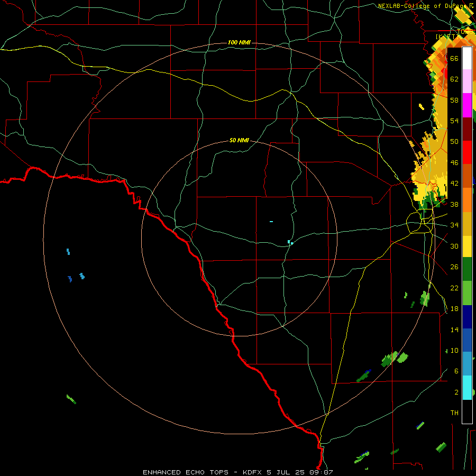This screenshot has height=476, width=476.
Task: Click the magenta legend swatch
Action: click(x=467, y=105)
